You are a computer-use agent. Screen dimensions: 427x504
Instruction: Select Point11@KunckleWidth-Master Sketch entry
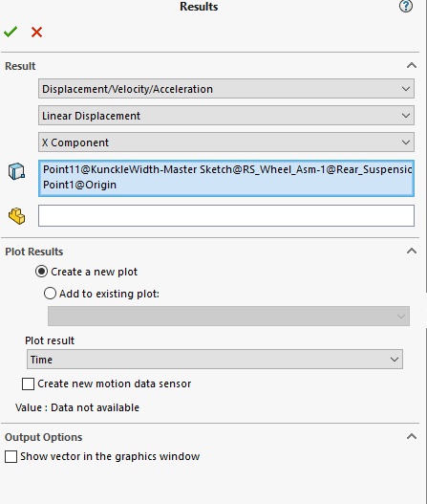[x=227, y=169]
